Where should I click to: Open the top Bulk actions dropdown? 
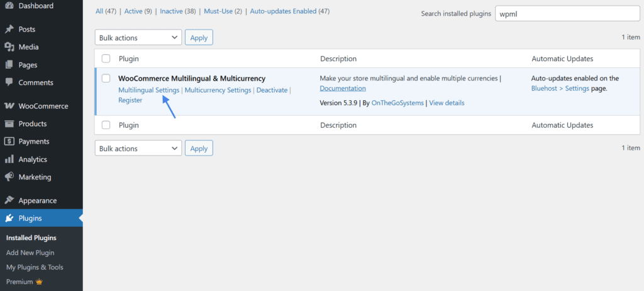pyautogui.click(x=138, y=37)
